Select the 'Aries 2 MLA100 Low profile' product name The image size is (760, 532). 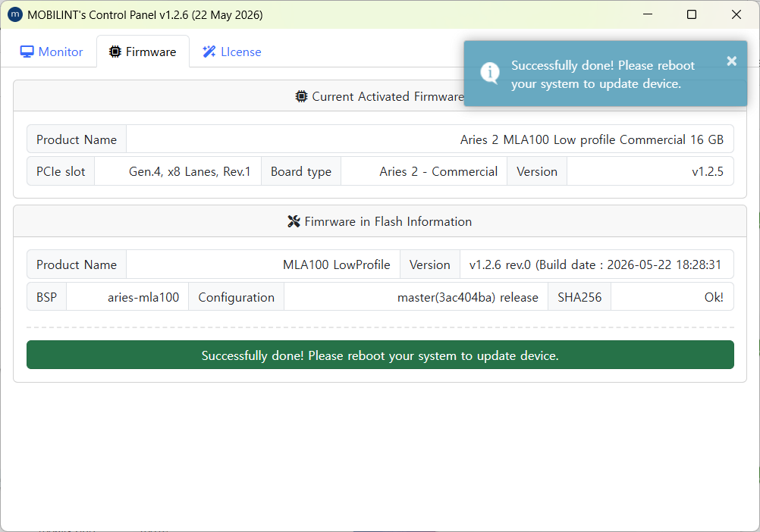(592, 140)
